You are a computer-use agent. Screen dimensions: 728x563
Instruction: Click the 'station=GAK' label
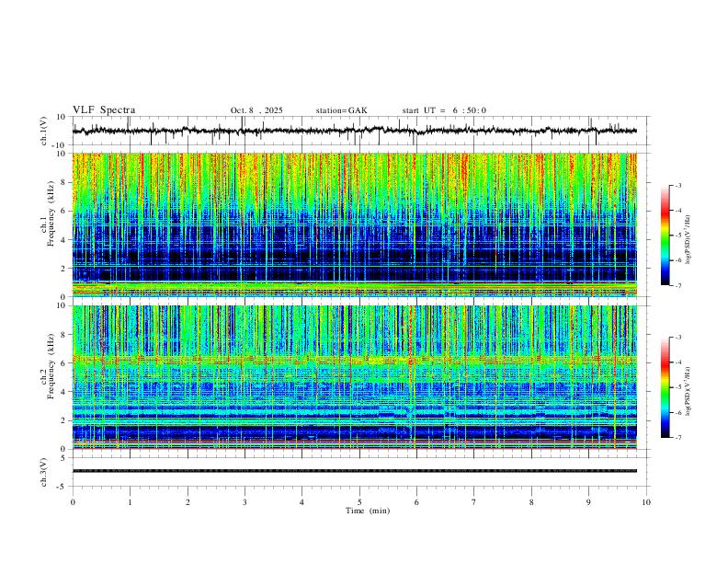coord(341,110)
